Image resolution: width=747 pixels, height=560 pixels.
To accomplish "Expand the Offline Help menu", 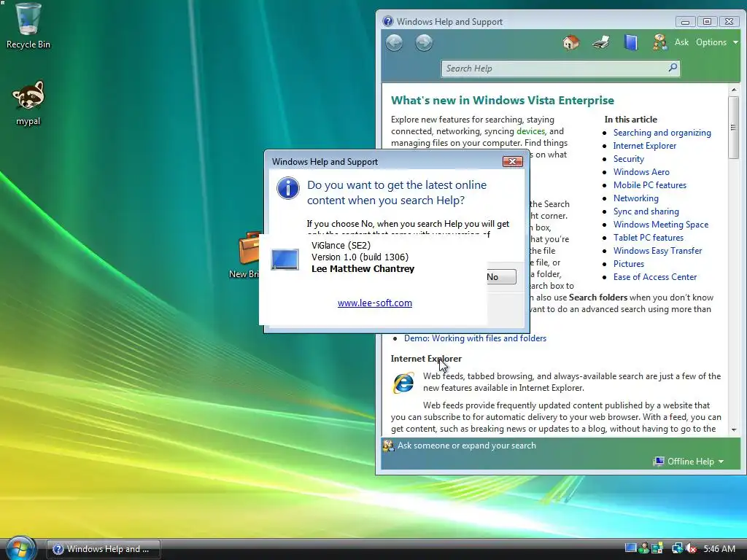I will tap(695, 462).
